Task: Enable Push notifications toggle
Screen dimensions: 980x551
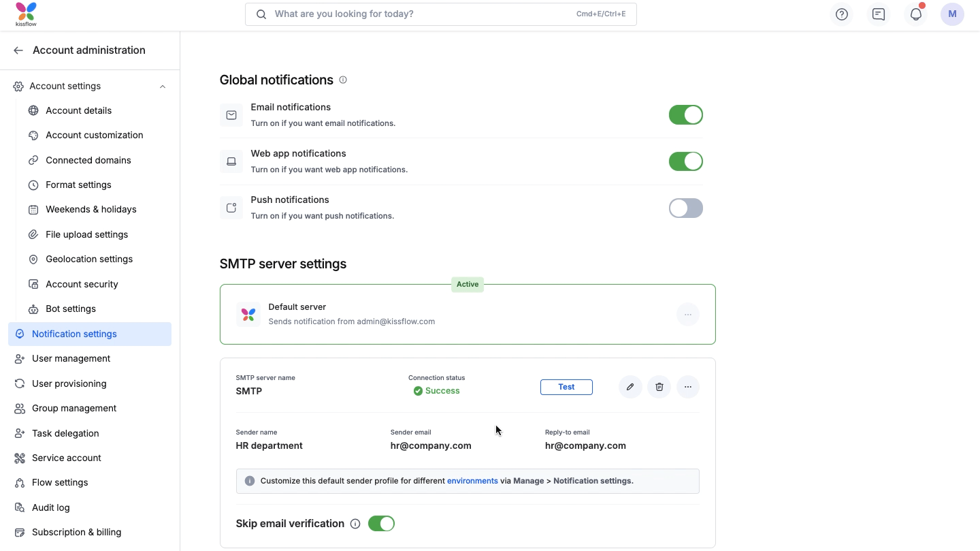Action: (x=685, y=208)
